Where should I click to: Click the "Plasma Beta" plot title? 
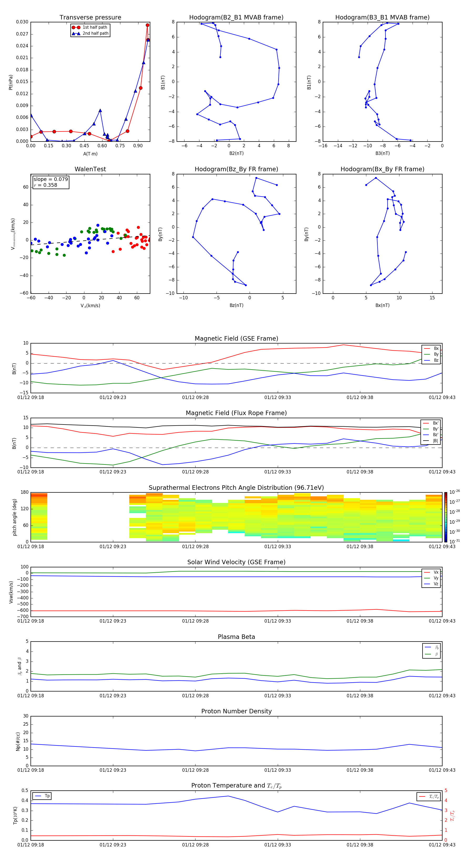236,637
